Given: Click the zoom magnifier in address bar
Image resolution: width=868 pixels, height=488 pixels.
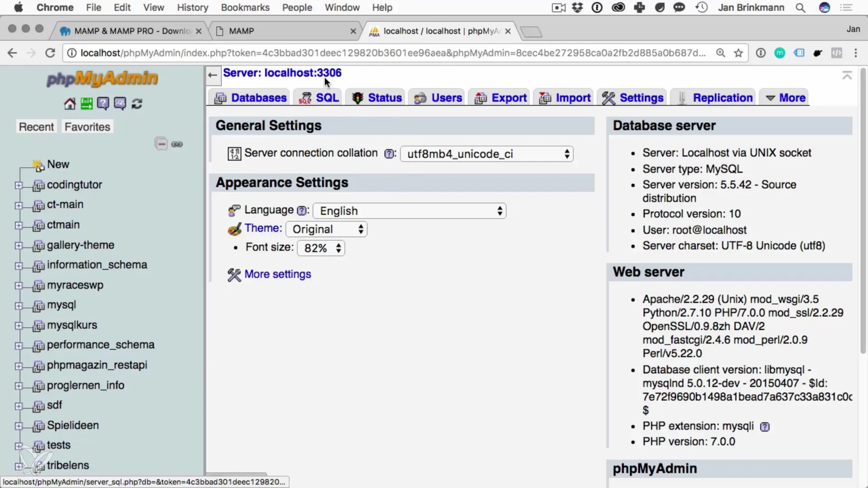Looking at the screenshot, I should [x=721, y=53].
